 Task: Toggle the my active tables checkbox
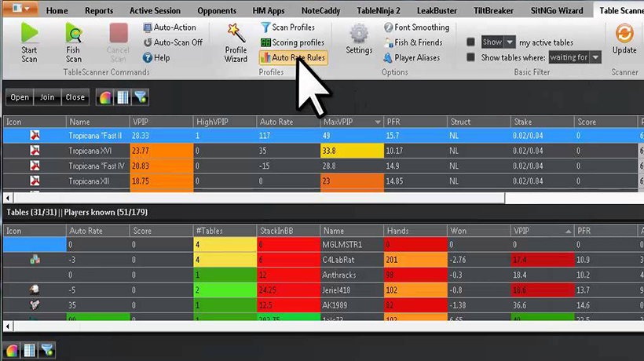pos(470,42)
